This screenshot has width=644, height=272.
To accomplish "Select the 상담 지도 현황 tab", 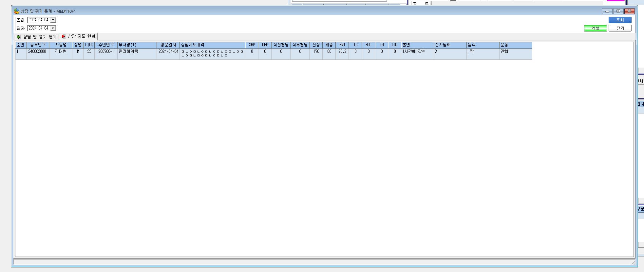I will pos(79,36).
